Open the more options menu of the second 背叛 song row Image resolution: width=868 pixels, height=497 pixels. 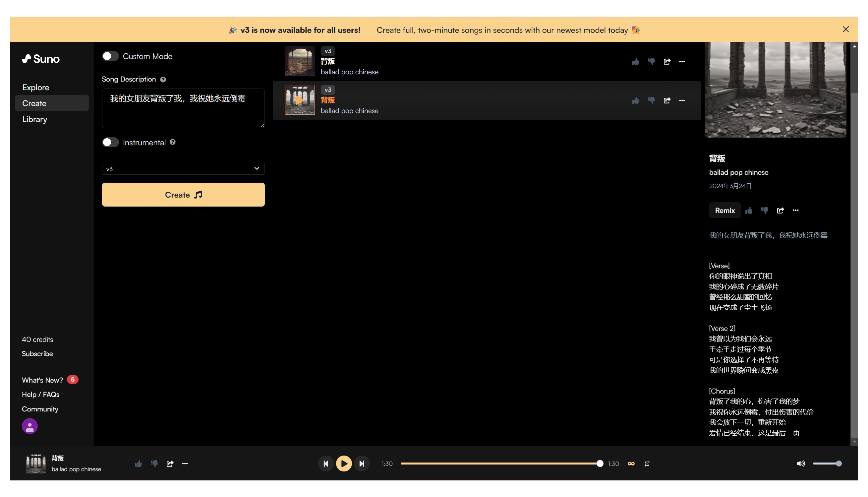click(682, 100)
